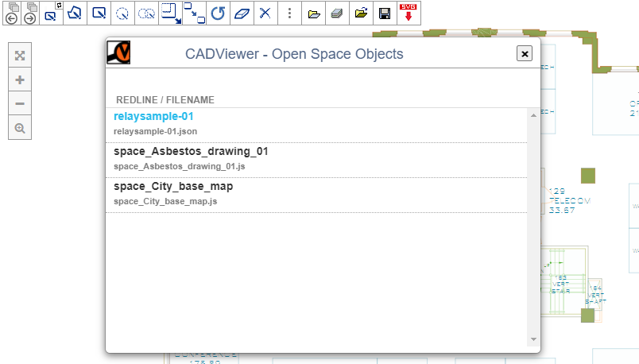Choose space_City_base_map entry

tap(173, 187)
